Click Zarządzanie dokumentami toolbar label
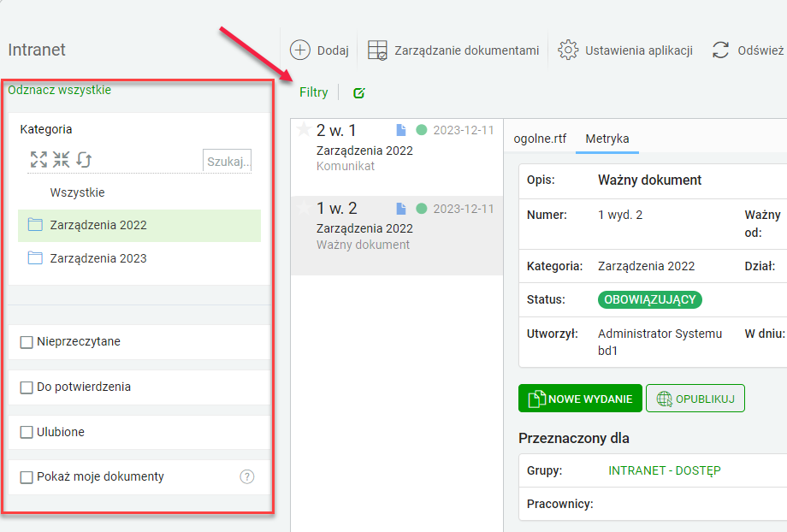 click(467, 50)
